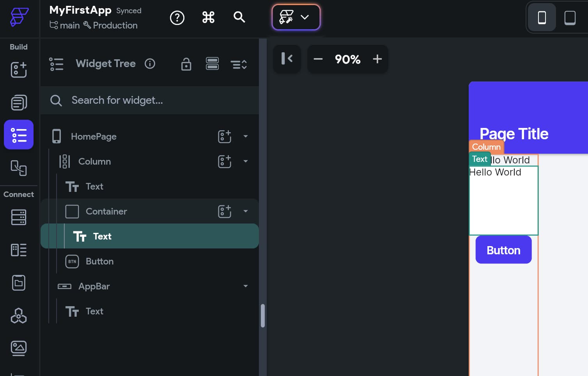The image size is (588, 376).
Task: Click the expand/collapse all tree icon
Action: [x=239, y=64]
